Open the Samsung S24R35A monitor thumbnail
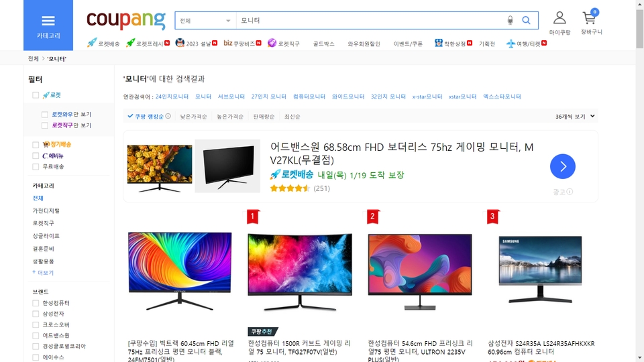The image size is (644, 362). (x=541, y=269)
